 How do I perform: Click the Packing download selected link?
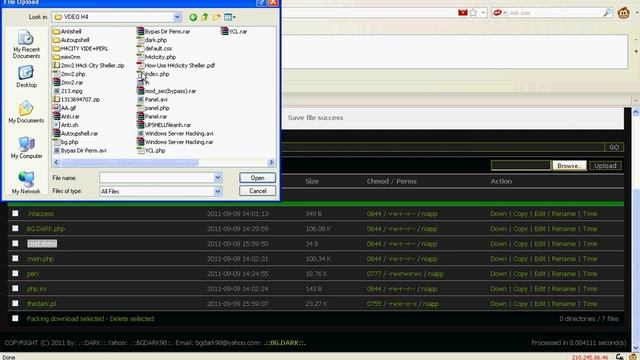[x=65, y=319]
